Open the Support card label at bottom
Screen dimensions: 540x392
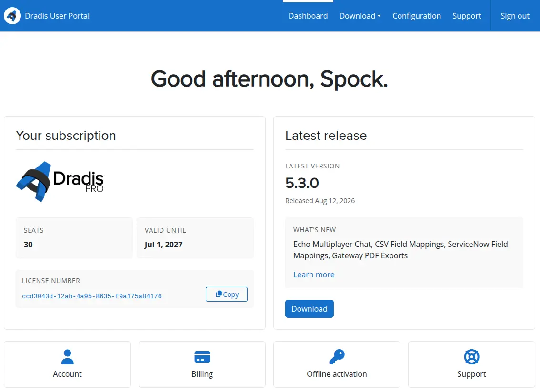tap(471, 374)
